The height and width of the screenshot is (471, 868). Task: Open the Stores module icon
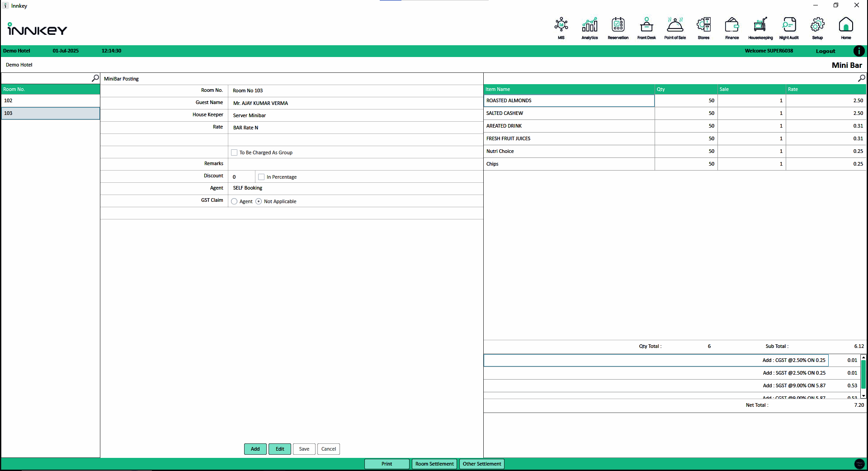tap(703, 29)
